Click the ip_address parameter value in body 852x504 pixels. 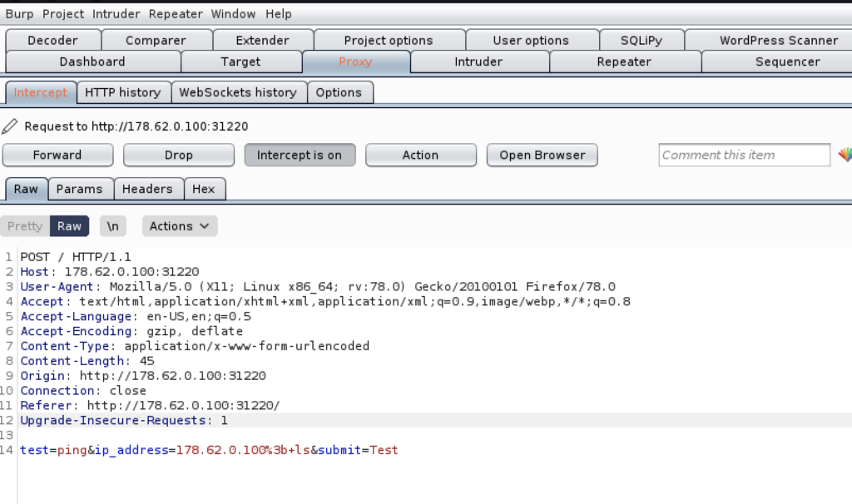243,450
